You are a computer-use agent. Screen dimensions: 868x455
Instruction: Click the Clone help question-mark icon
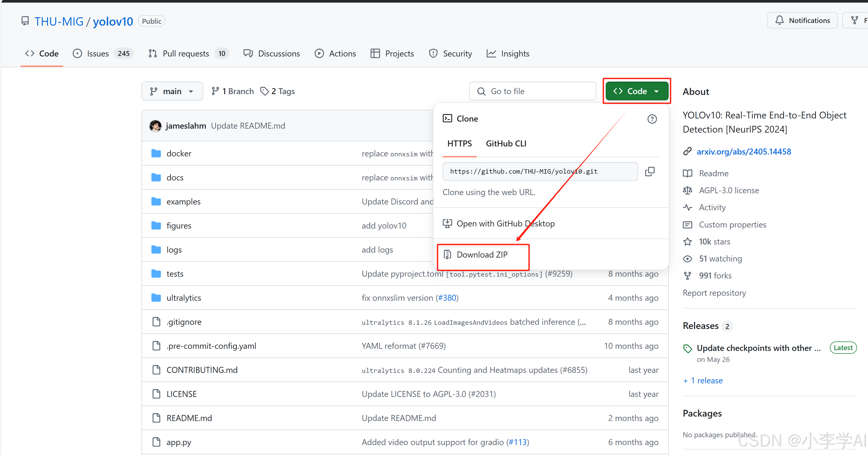click(652, 119)
